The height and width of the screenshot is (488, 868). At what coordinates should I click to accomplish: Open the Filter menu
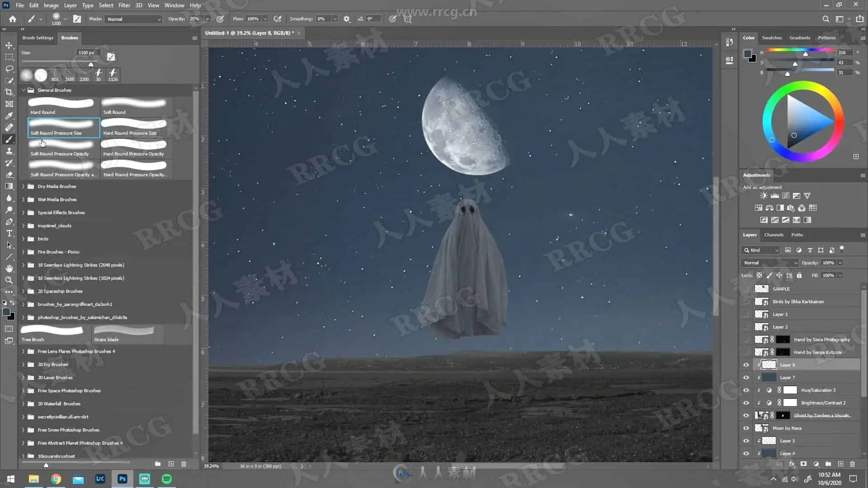click(124, 5)
